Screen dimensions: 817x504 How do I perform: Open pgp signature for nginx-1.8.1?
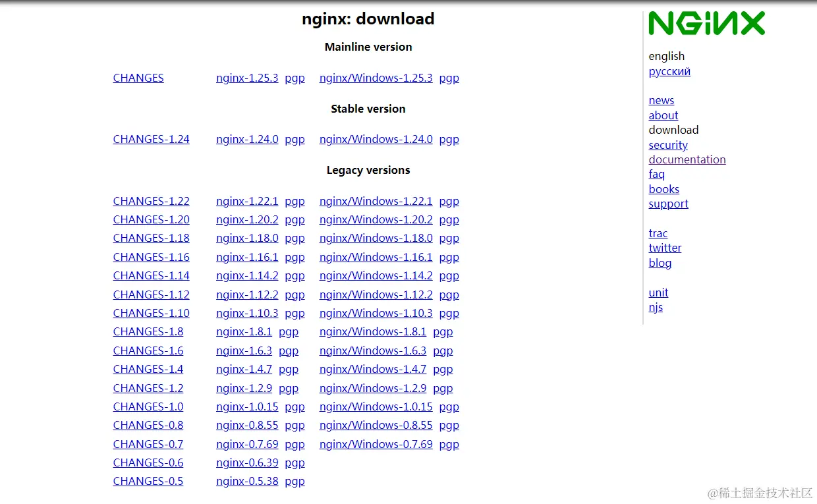[289, 331]
